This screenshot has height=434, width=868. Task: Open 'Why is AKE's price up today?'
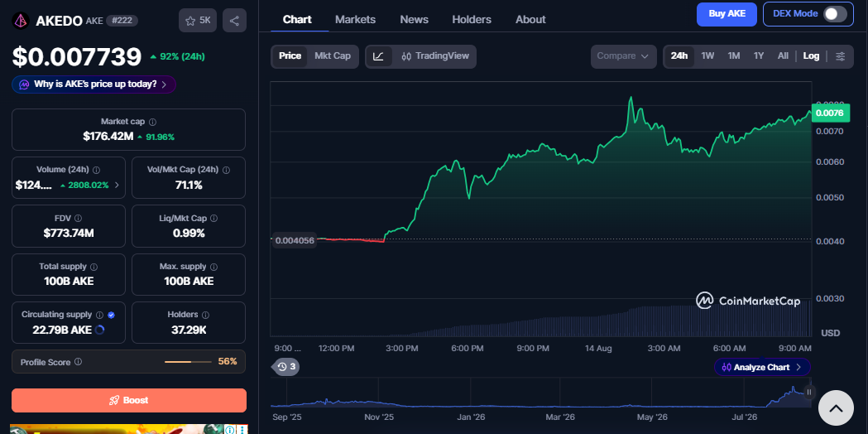pos(94,84)
